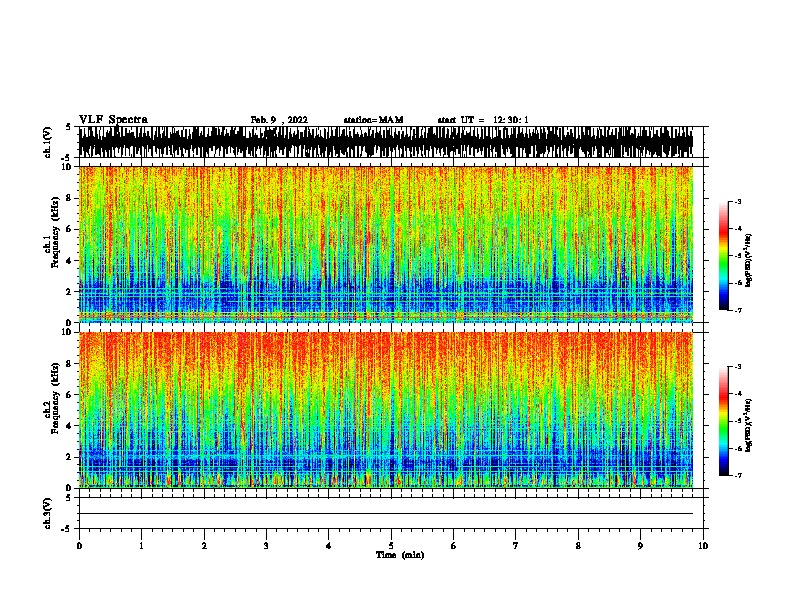Click time axis tick label "6"
The image size is (792, 612).
454,546
